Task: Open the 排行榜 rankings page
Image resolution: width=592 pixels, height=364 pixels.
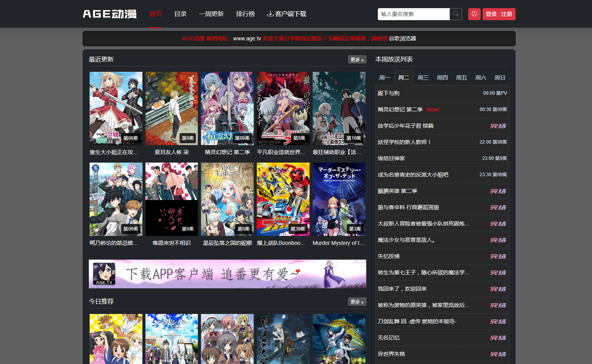Action: tap(246, 14)
